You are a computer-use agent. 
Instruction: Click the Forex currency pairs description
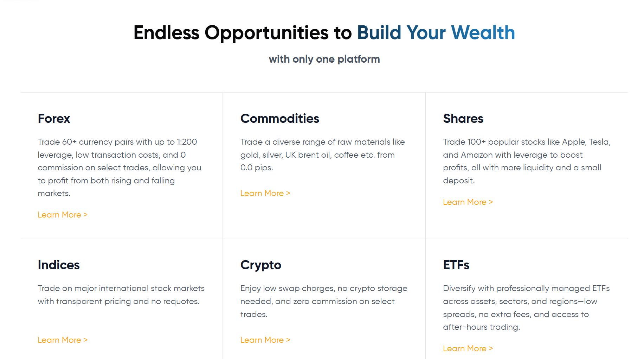click(x=120, y=168)
